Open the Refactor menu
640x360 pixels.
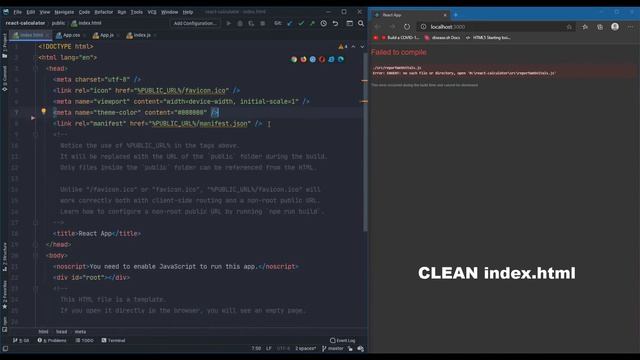[104, 12]
